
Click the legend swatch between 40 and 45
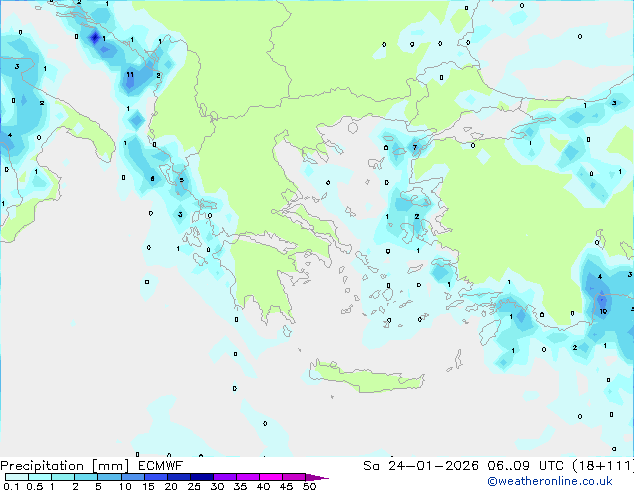tap(271, 477)
